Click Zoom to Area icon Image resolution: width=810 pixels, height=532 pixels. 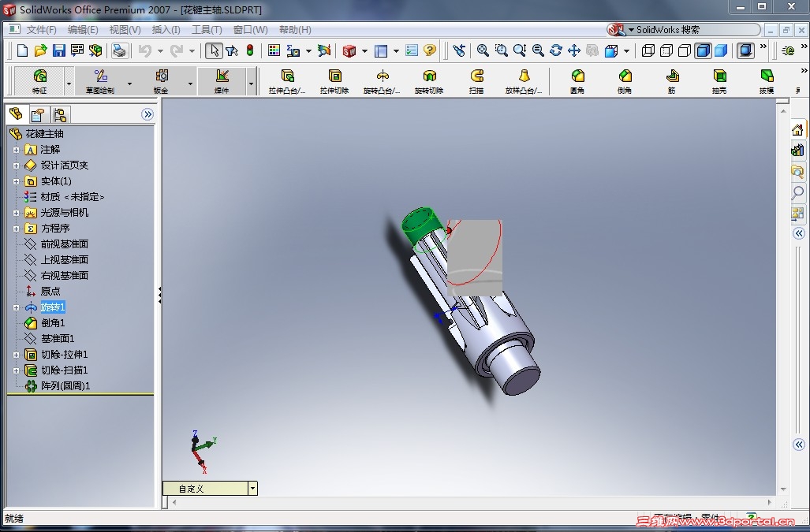[501, 50]
